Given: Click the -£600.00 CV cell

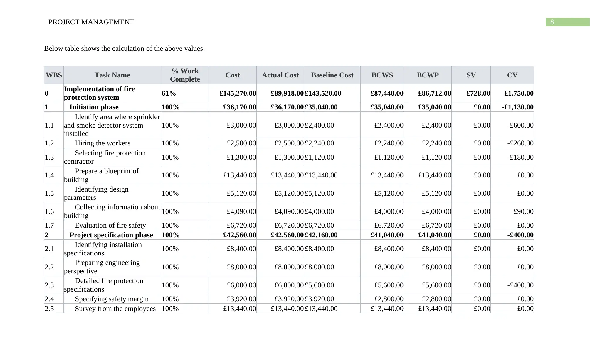Looking at the screenshot, I should click(x=512, y=125).
